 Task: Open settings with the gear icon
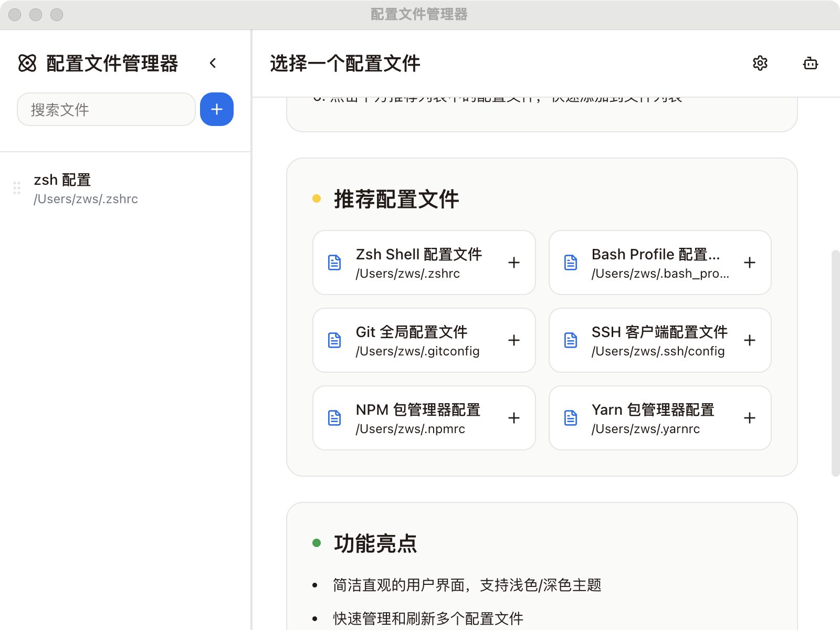[x=760, y=63]
